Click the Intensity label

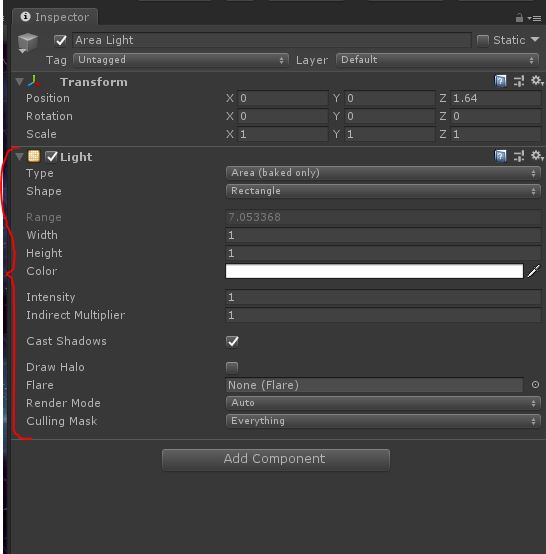(51, 297)
